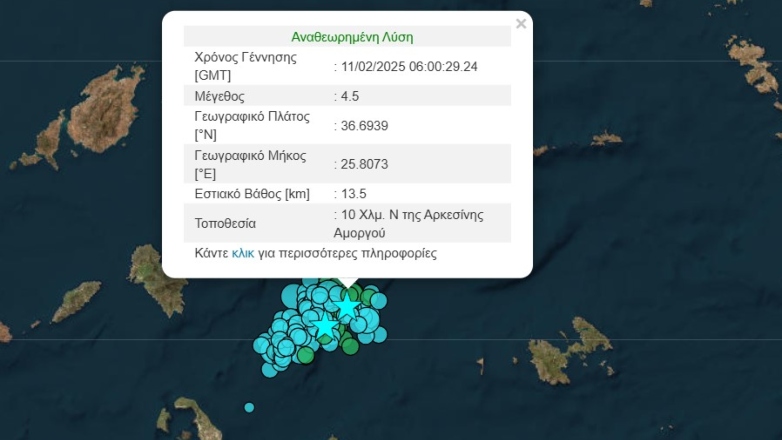Select the lower cyan star marker
The image size is (782, 440).
pos(324,327)
